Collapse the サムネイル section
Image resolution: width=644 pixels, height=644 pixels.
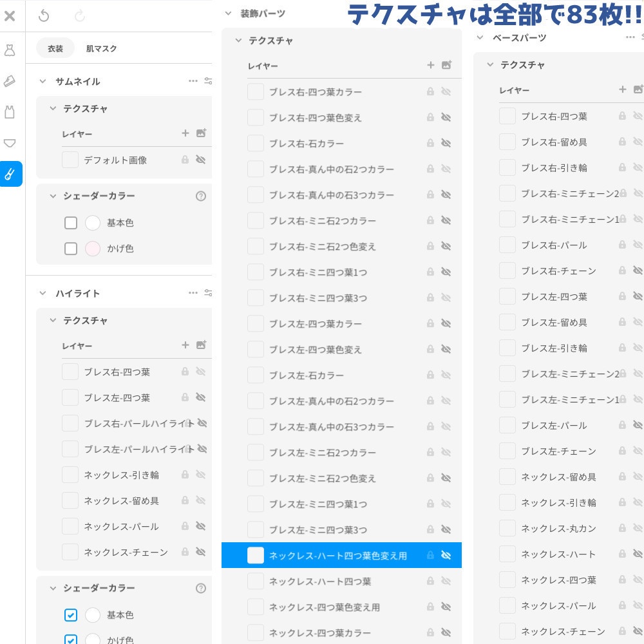tap(42, 81)
